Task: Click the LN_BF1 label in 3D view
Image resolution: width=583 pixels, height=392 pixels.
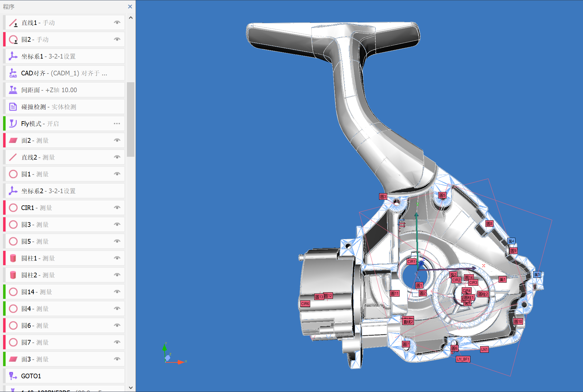Action: coord(463,359)
